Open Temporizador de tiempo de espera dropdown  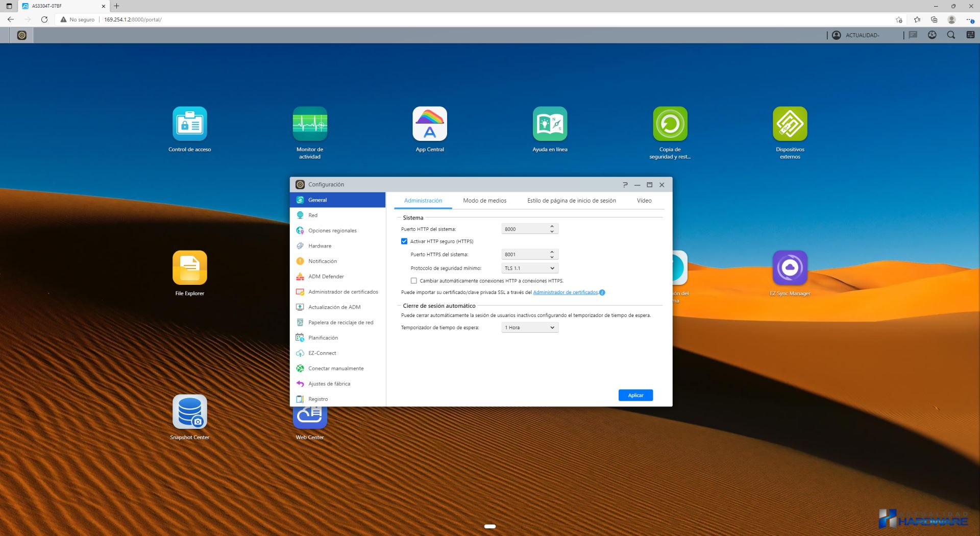click(x=530, y=328)
